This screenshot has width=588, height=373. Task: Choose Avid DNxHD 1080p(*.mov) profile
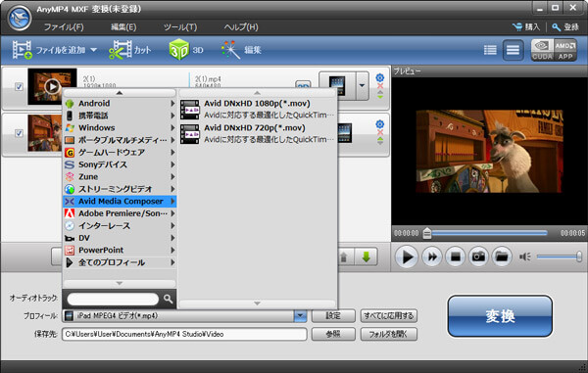pyautogui.click(x=258, y=110)
